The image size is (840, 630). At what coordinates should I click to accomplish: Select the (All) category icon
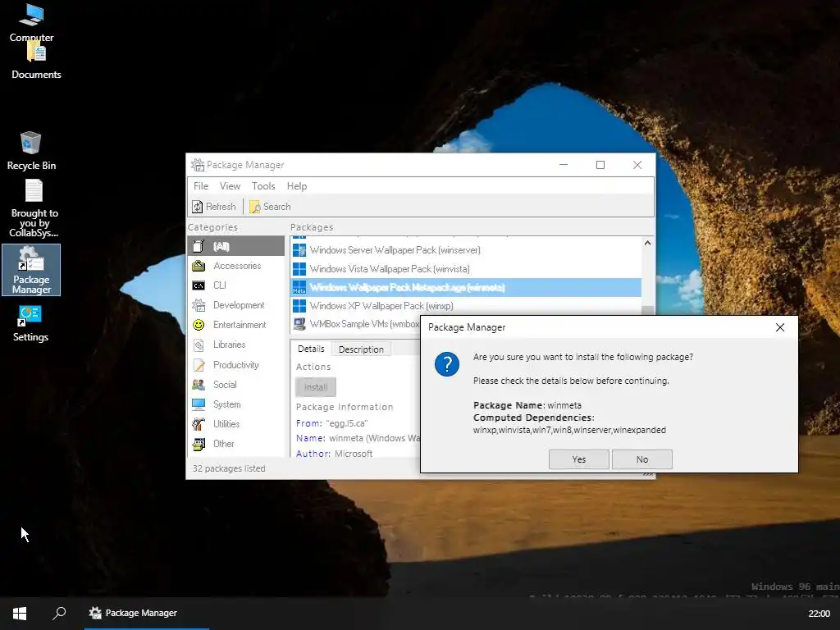click(x=199, y=246)
